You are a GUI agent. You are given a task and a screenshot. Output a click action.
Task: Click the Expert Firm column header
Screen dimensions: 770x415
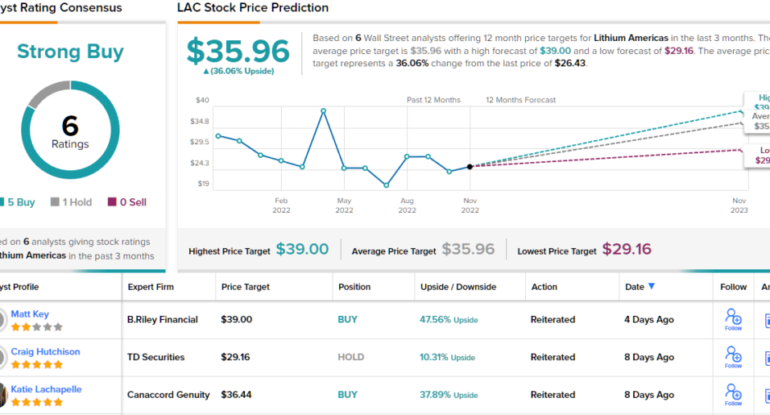click(x=153, y=286)
